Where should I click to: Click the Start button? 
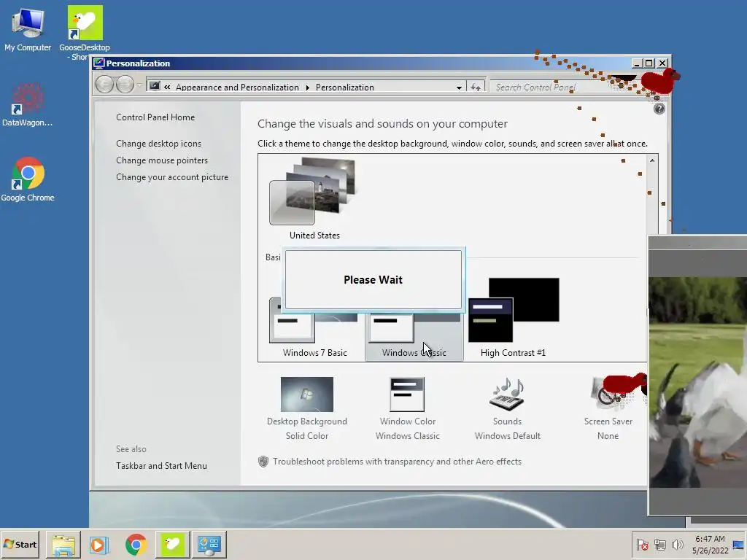pos(20,544)
